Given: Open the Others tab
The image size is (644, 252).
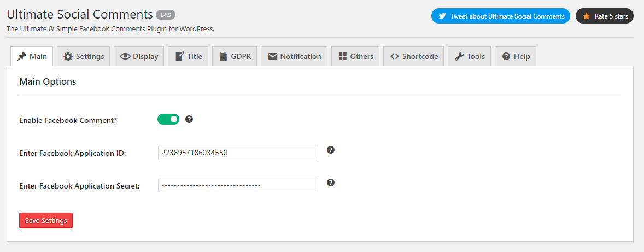Looking at the screenshot, I should click(x=356, y=56).
